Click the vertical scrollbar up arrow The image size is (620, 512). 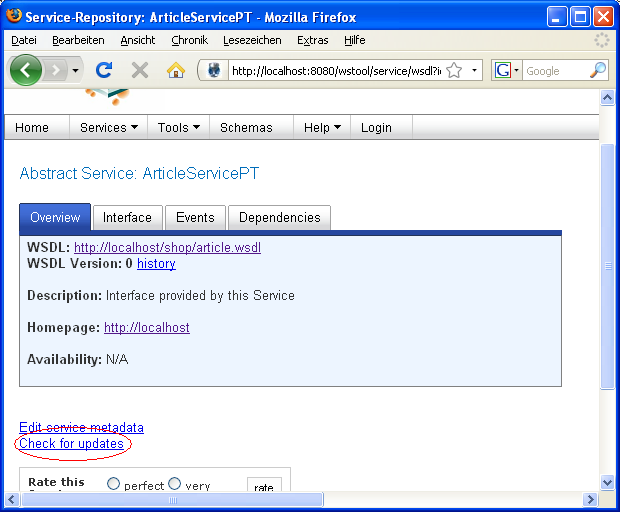tap(607, 97)
